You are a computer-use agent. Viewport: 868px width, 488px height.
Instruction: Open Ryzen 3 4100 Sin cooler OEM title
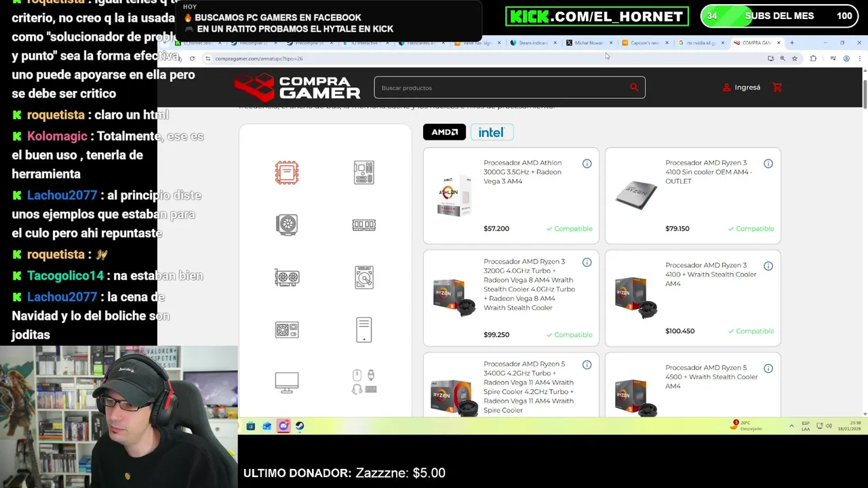709,172
